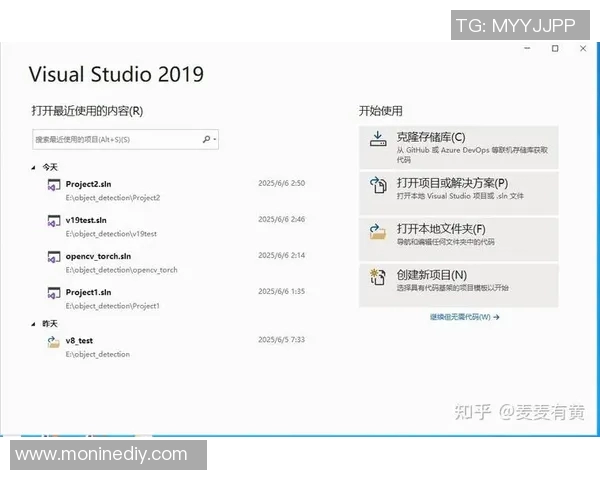
Task: Click the open local folder icon
Action: click(x=378, y=232)
